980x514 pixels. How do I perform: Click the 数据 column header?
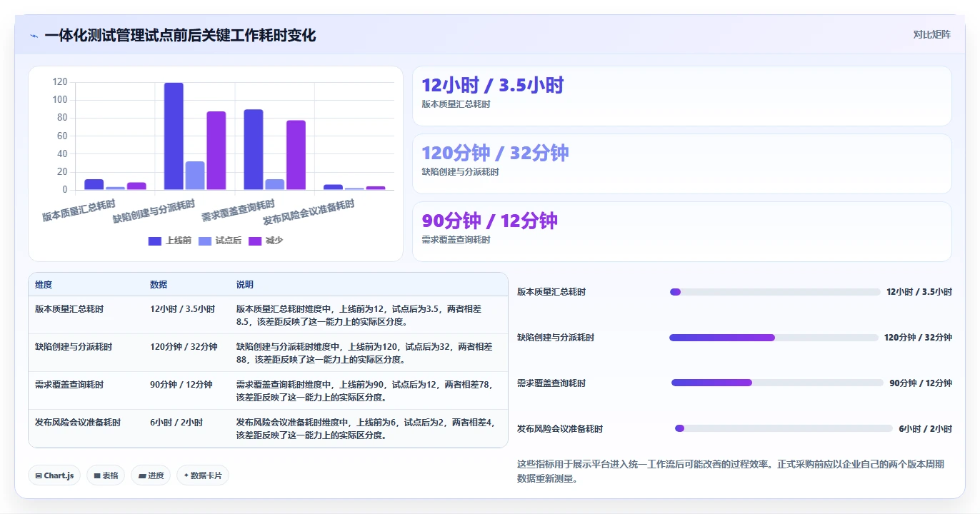(x=159, y=284)
